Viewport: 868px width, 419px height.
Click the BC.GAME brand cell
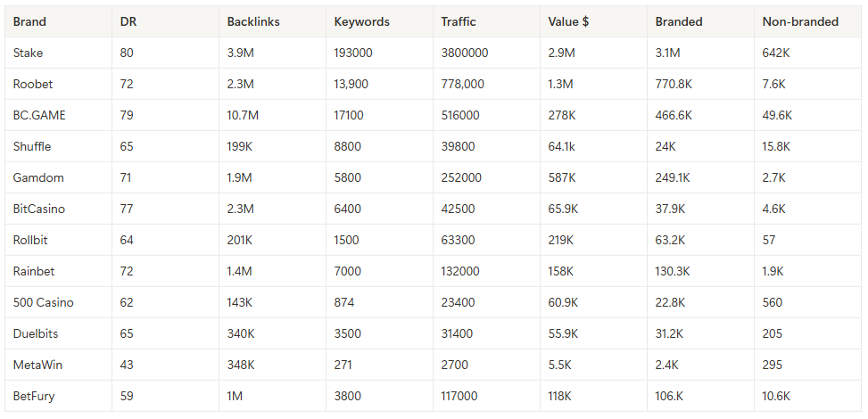(x=58, y=115)
